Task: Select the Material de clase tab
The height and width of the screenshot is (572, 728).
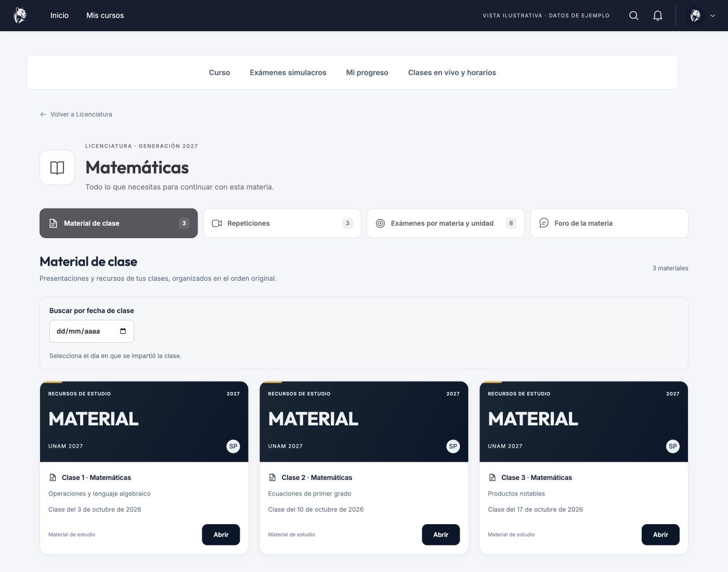Action: click(119, 223)
